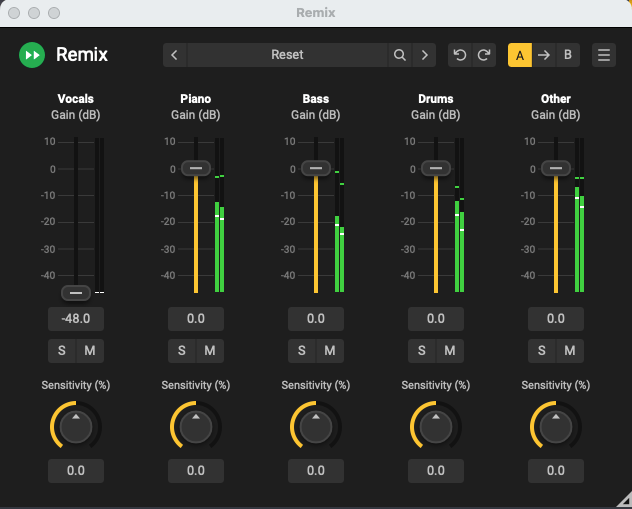Viewport: 632px width, 509px height.
Task: Solo the Vocals stem
Action: pos(62,350)
